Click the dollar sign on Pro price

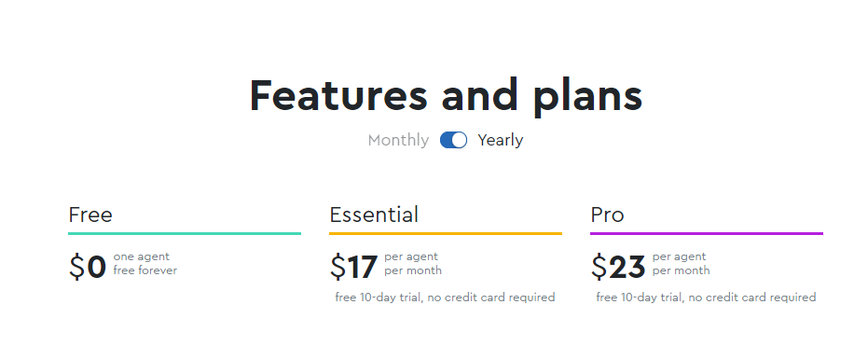click(599, 267)
